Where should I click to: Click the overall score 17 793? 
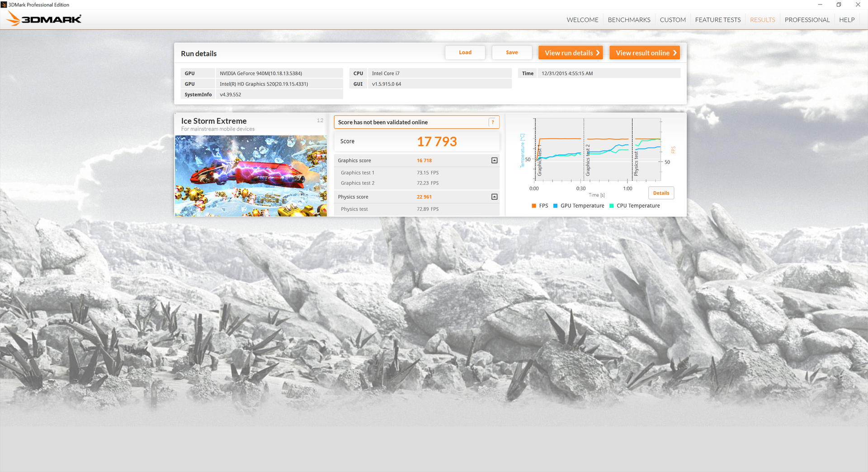[x=437, y=142]
